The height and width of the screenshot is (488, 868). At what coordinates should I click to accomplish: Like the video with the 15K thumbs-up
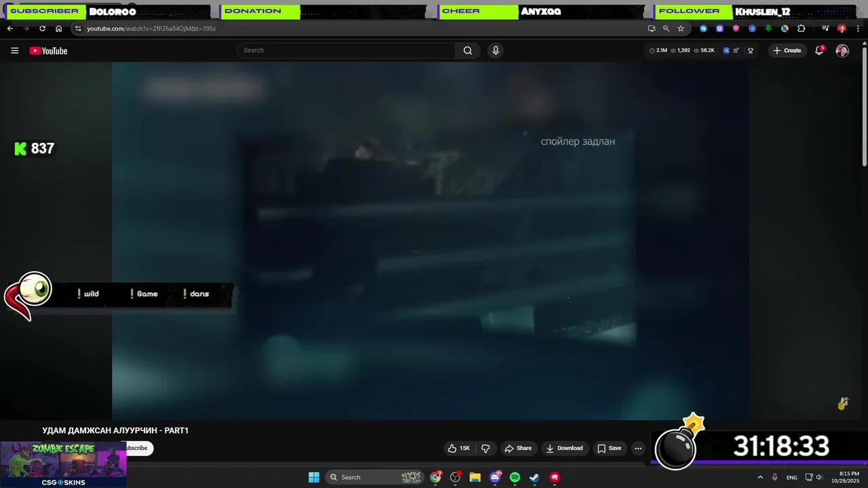[458, 448]
